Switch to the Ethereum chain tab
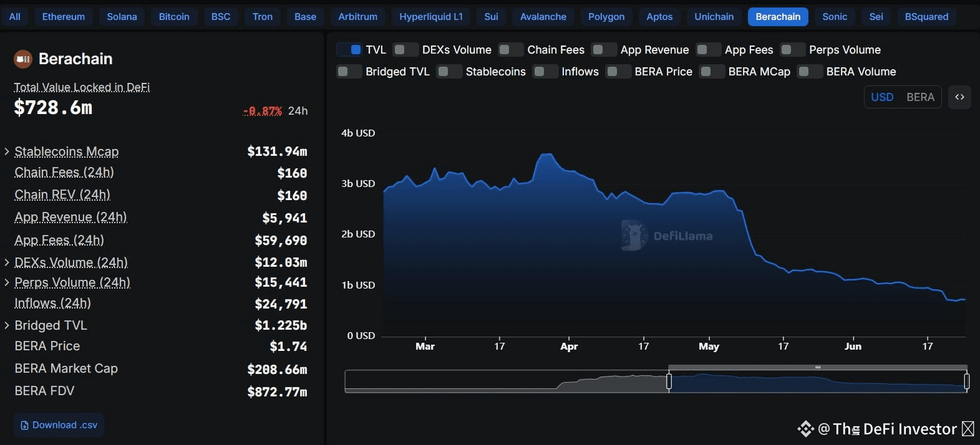This screenshot has height=445, width=980. 64,17
